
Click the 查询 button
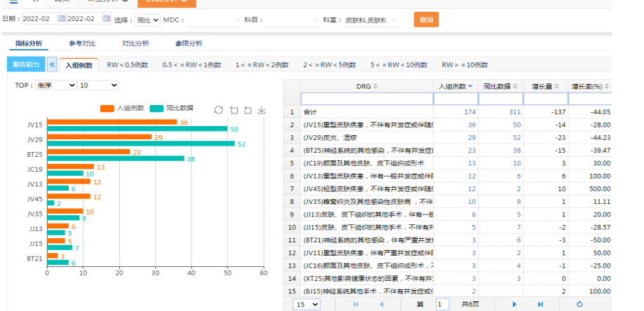tap(427, 20)
